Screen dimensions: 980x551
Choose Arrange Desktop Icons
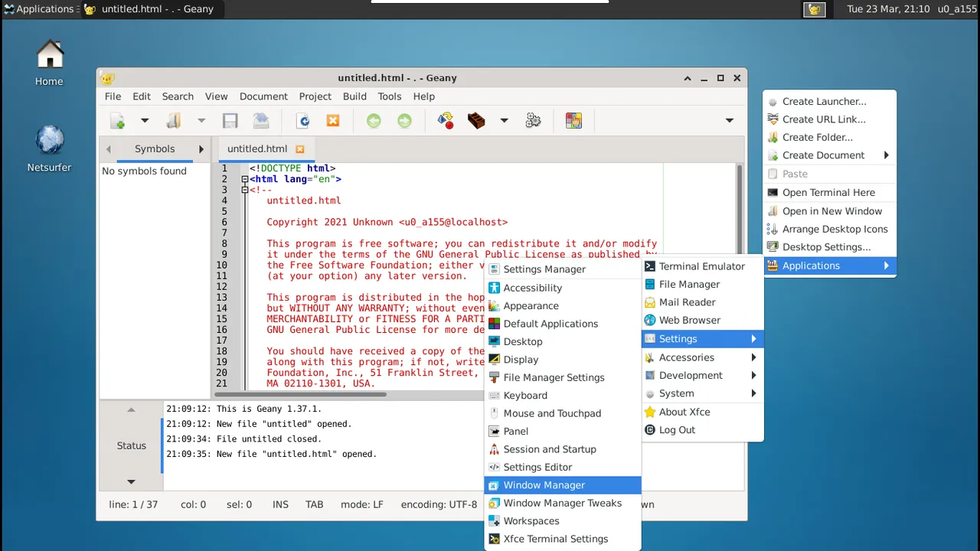(x=829, y=229)
